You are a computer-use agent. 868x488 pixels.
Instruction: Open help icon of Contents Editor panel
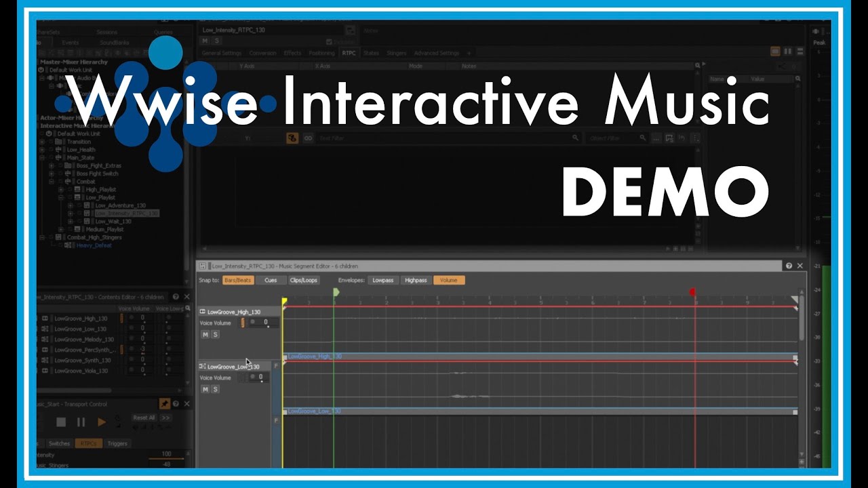click(176, 297)
